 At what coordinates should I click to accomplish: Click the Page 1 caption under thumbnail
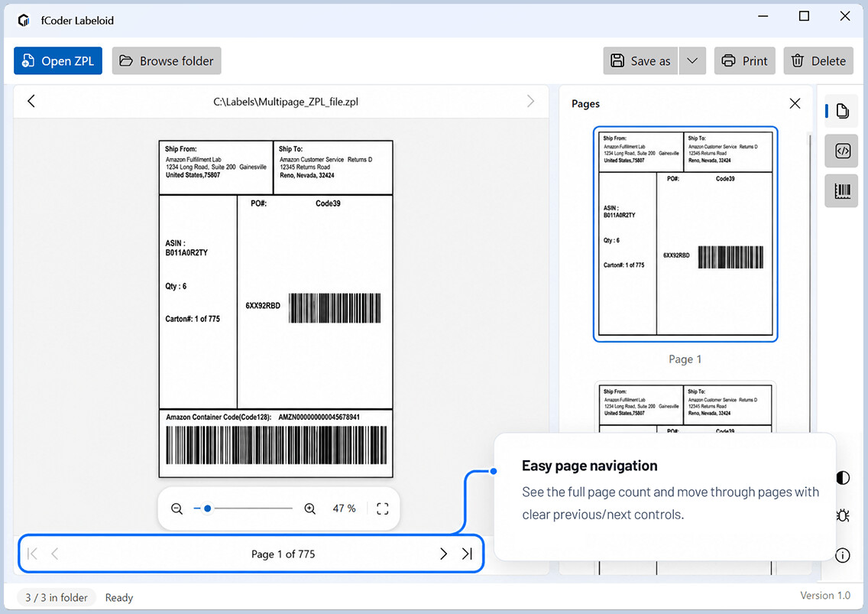point(685,359)
